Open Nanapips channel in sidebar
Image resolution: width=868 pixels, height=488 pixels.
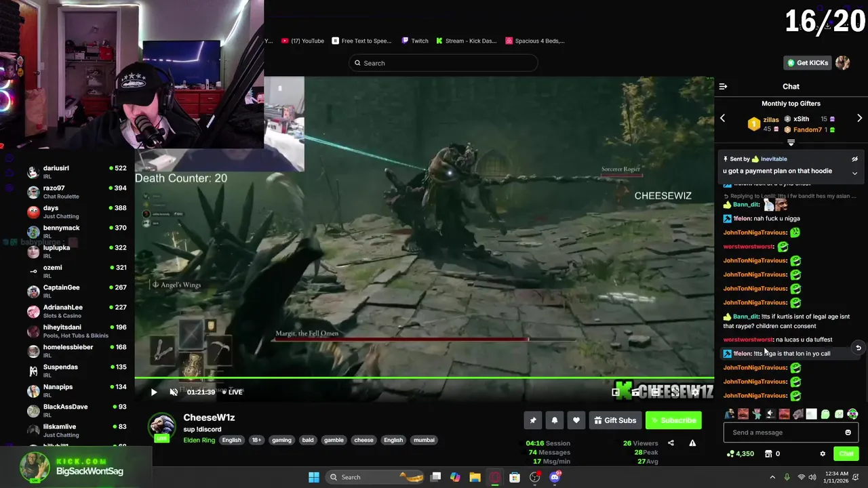(77, 390)
